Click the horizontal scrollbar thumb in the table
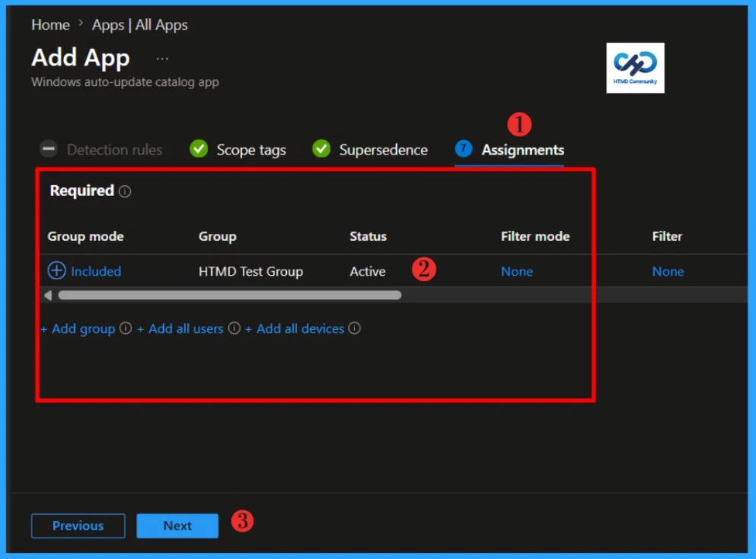Viewport: 756px width, 559px height. 229,295
